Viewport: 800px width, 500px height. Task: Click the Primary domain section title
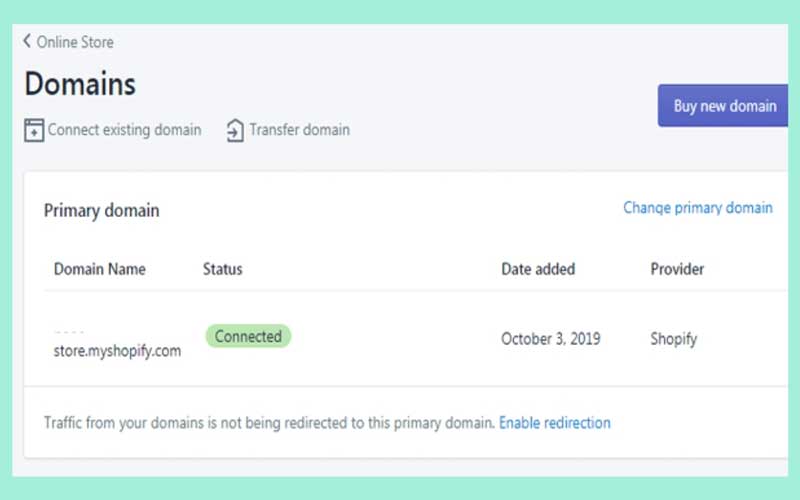(101, 211)
